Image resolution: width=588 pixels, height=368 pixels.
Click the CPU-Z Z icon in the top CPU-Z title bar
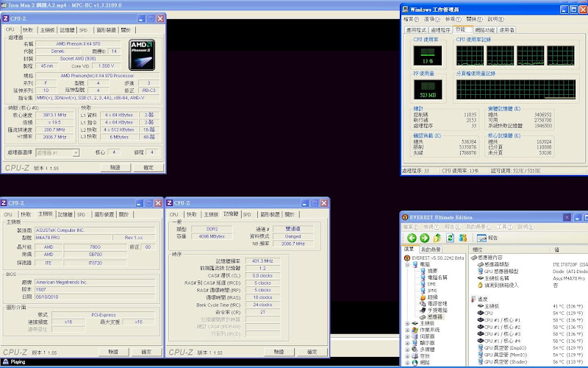[5, 18]
